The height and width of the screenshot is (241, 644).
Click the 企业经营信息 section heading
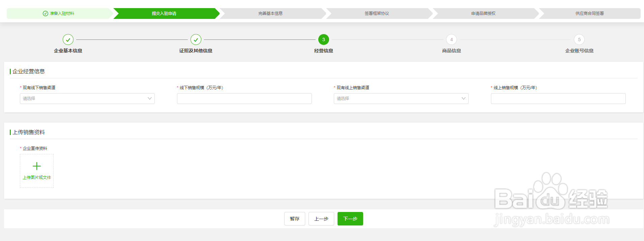pos(29,72)
